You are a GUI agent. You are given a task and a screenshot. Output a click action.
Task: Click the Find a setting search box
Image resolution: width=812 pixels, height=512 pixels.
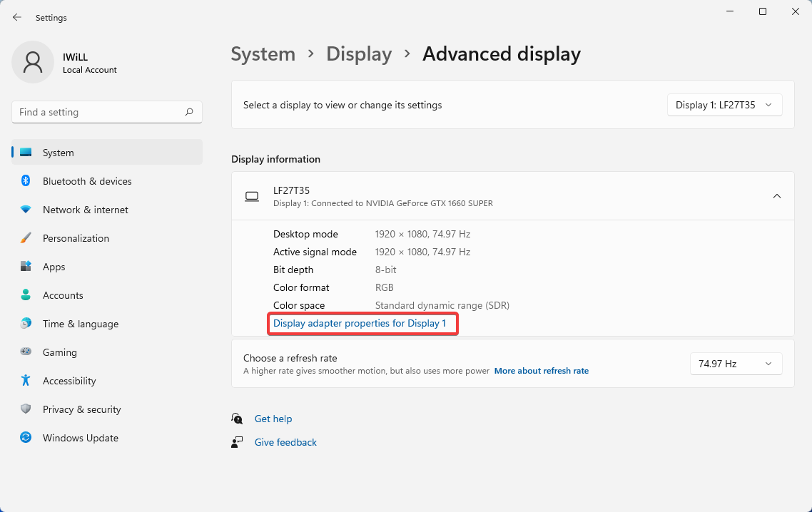106,112
